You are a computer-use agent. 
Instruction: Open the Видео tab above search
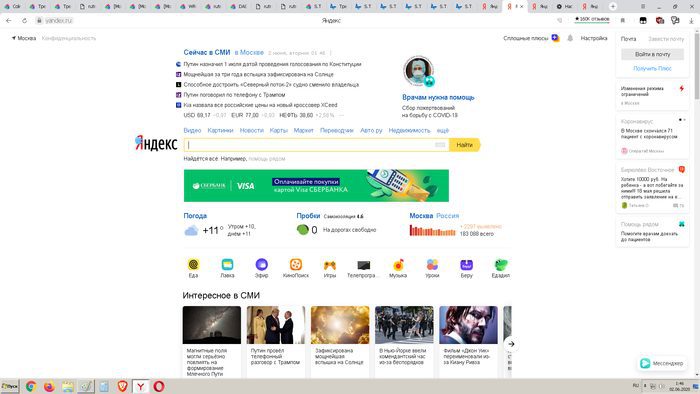pyautogui.click(x=192, y=130)
